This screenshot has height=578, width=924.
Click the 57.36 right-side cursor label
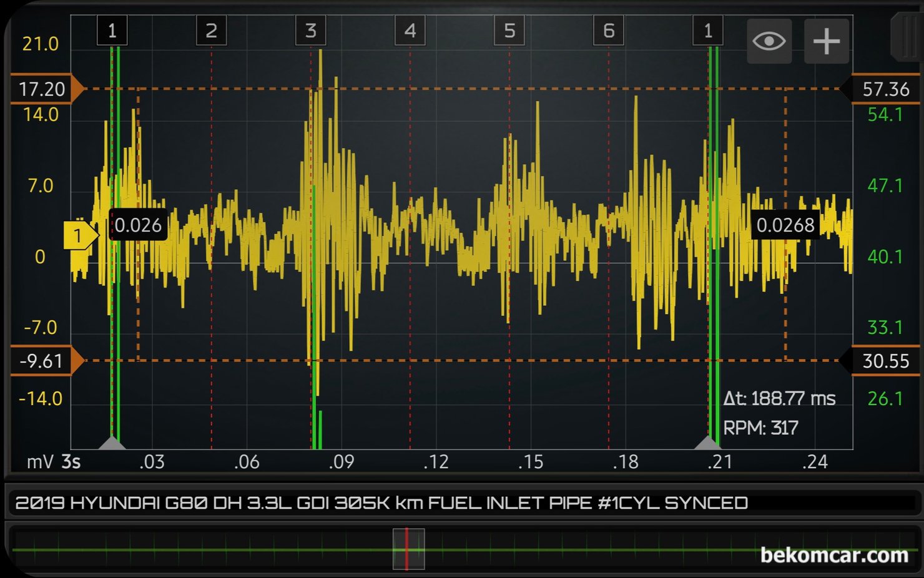(884, 89)
